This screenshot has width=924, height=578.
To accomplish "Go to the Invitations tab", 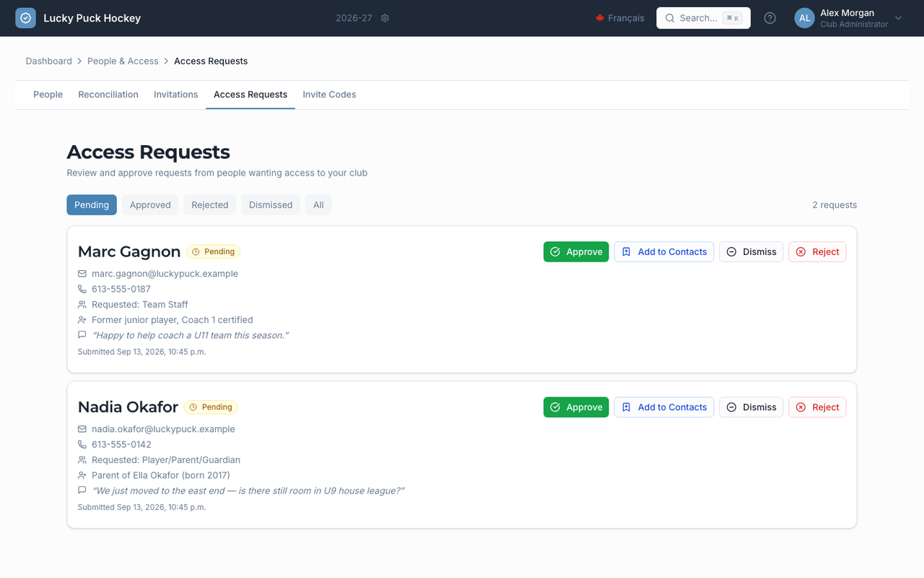I will pos(175,95).
